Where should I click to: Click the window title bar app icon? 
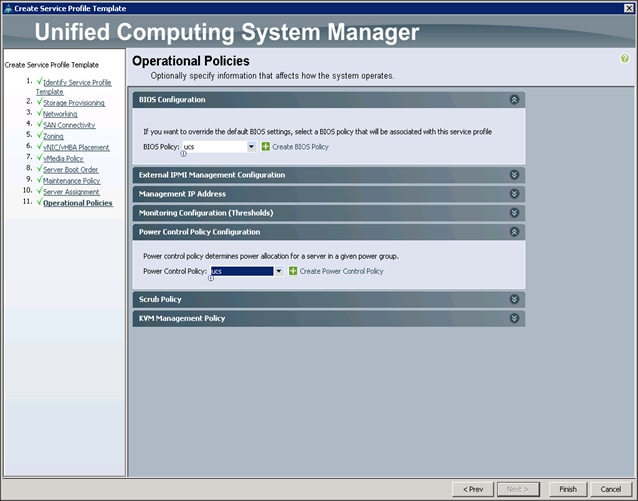(x=7, y=9)
